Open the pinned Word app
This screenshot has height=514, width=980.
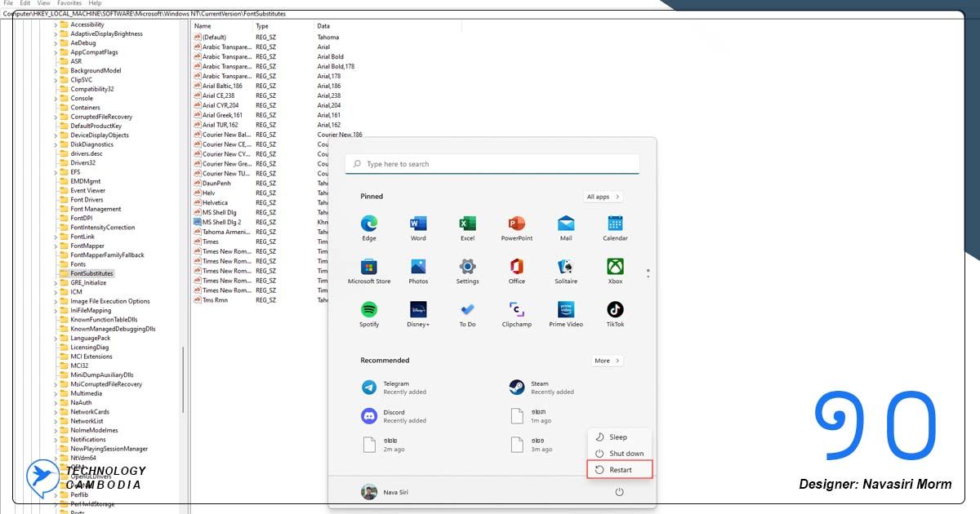coord(418,224)
